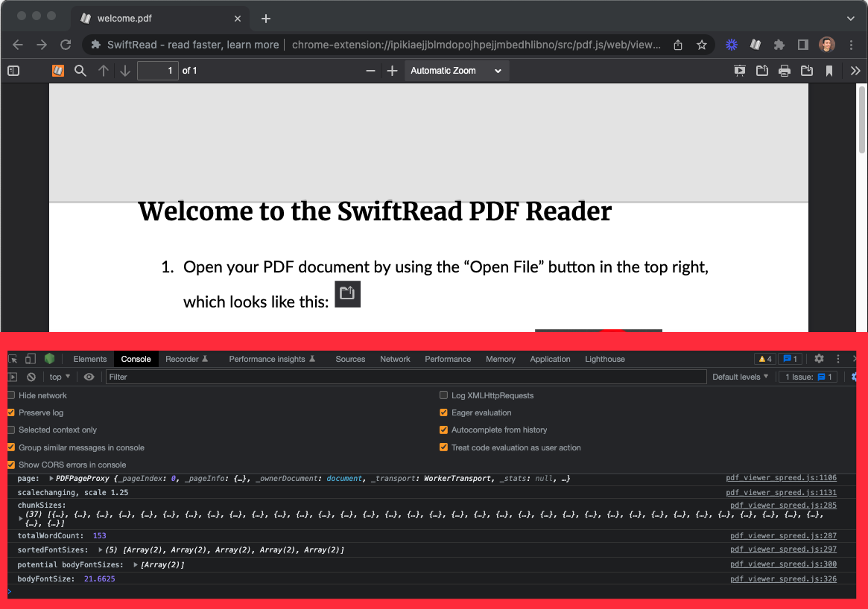Expand the PDFPageProxy object
Image resolution: width=868 pixels, height=609 pixels.
(x=51, y=479)
